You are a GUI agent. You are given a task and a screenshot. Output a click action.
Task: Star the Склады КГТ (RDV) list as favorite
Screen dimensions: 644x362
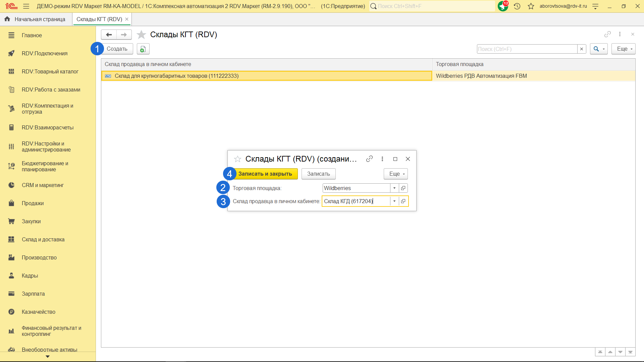point(142,35)
